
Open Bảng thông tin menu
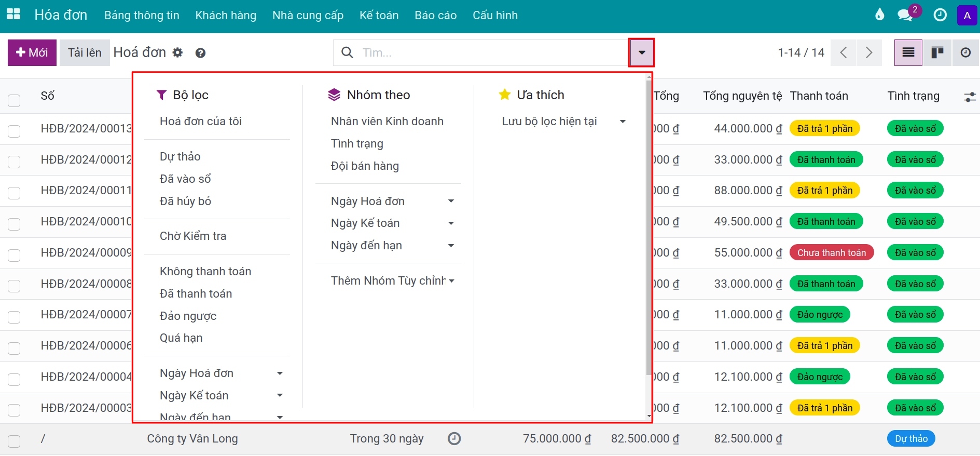click(142, 16)
